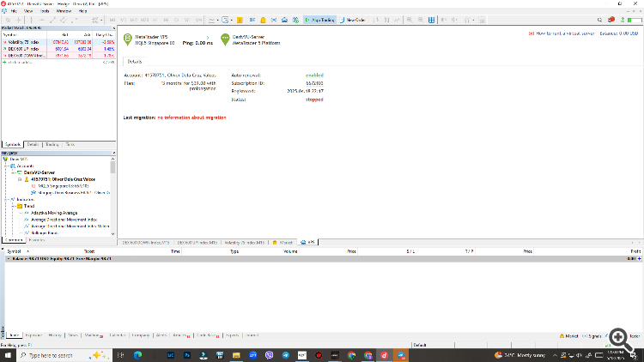Collapse the Indicators tree node
644x362 pixels.
7,200
